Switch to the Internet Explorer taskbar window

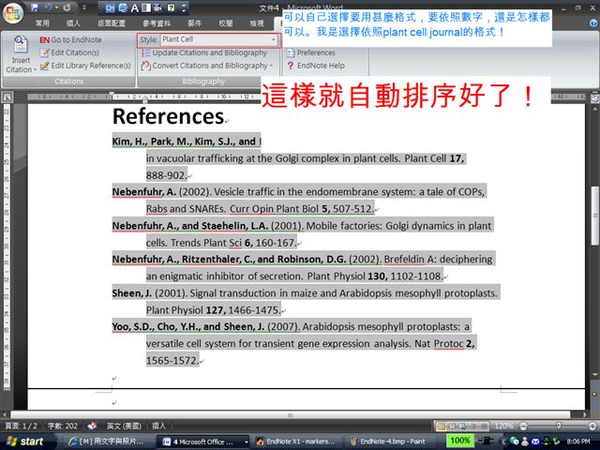tap(106, 442)
